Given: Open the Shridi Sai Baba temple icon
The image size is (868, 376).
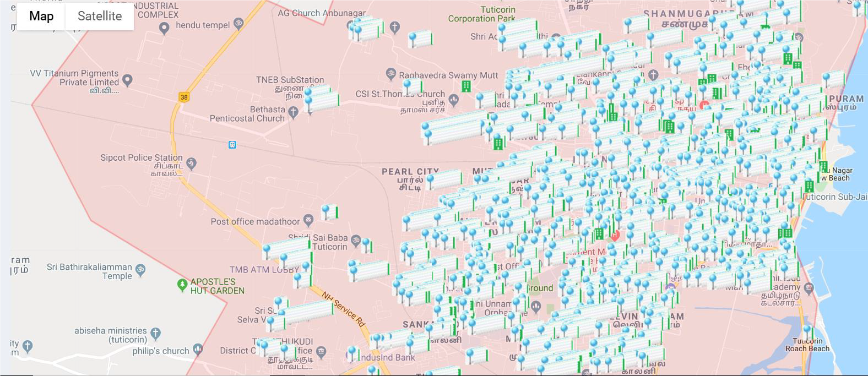Looking at the screenshot, I should click(356, 240).
